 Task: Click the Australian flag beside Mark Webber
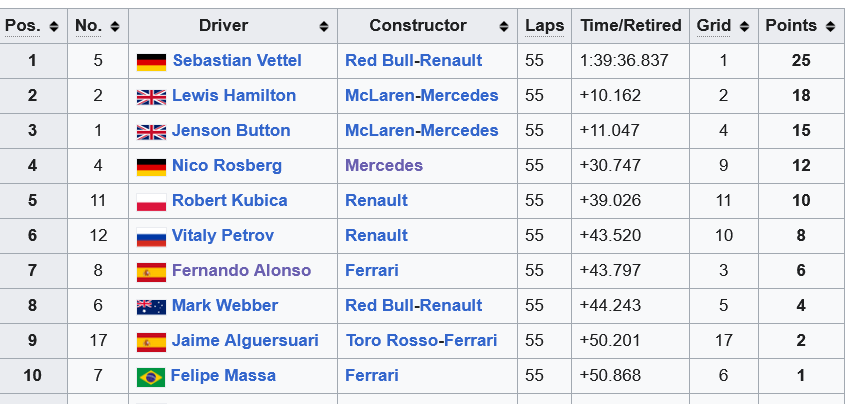[x=151, y=307]
